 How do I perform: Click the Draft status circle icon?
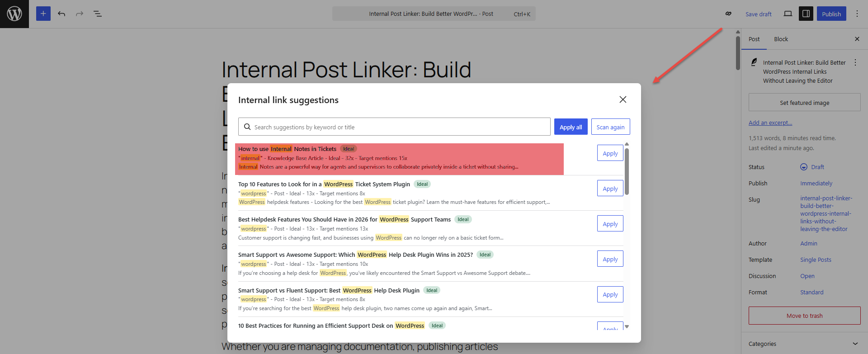click(x=804, y=167)
